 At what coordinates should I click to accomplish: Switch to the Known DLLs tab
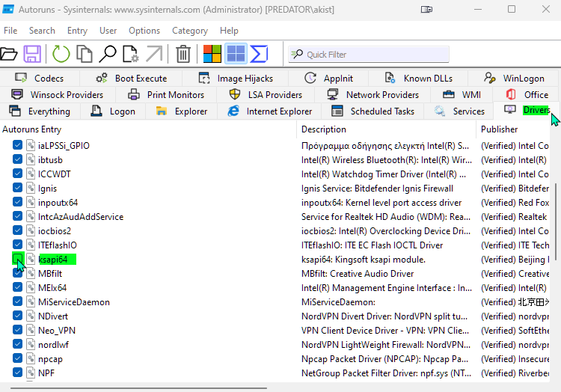coord(418,78)
